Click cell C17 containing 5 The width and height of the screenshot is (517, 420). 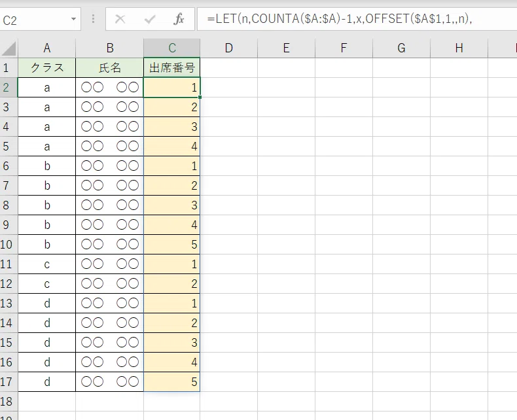point(171,382)
